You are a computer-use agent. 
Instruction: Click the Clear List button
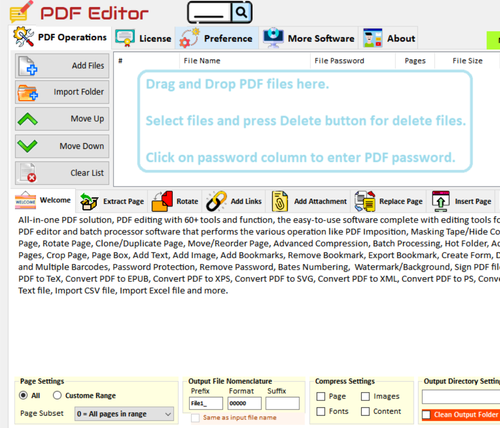[x=62, y=173]
